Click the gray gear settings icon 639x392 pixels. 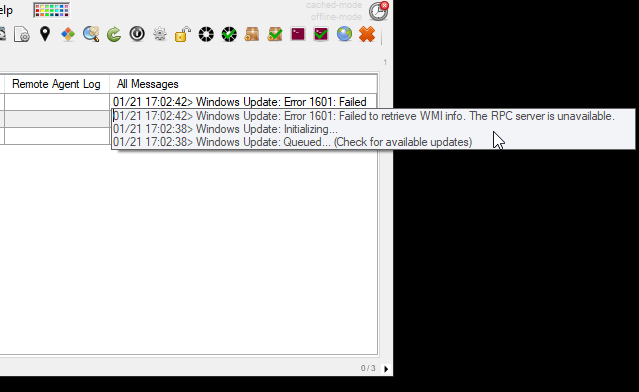[160, 34]
